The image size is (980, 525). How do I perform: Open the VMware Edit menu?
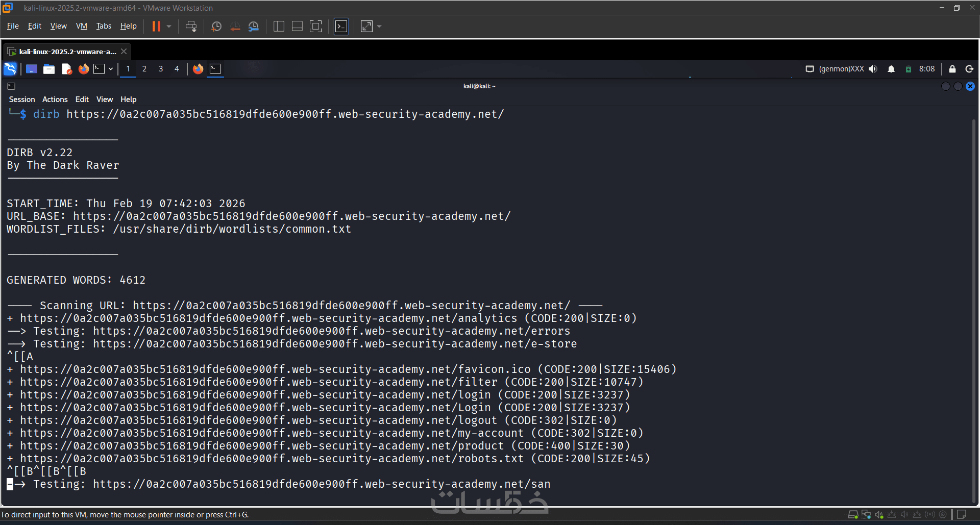(35, 26)
